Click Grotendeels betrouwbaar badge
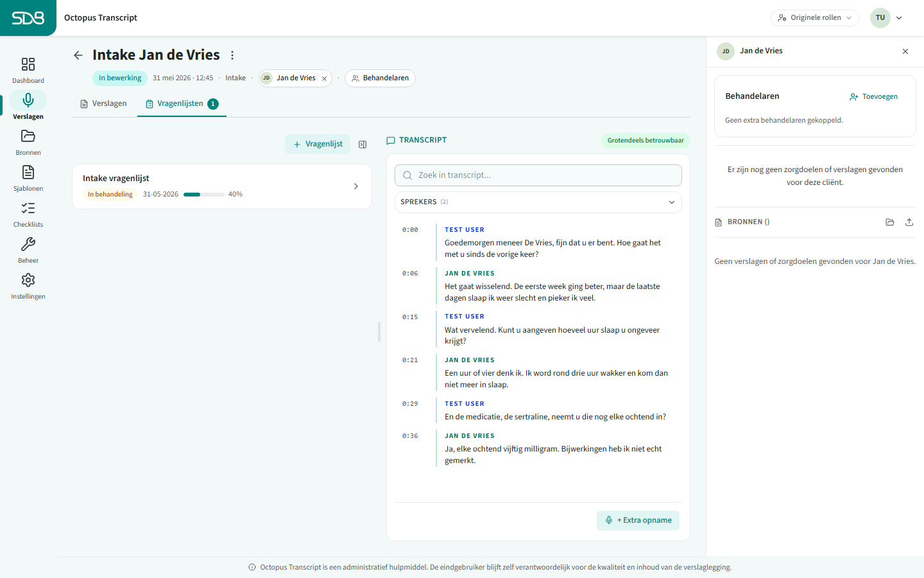This screenshot has width=924, height=578. pyautogui.click(x=646, y=141)
